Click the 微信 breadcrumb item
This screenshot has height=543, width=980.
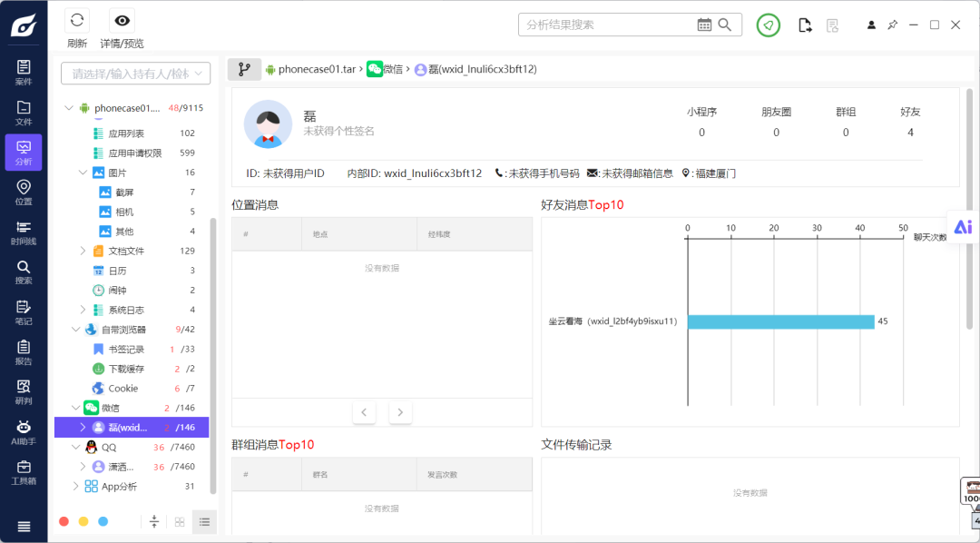pos(385,69)
